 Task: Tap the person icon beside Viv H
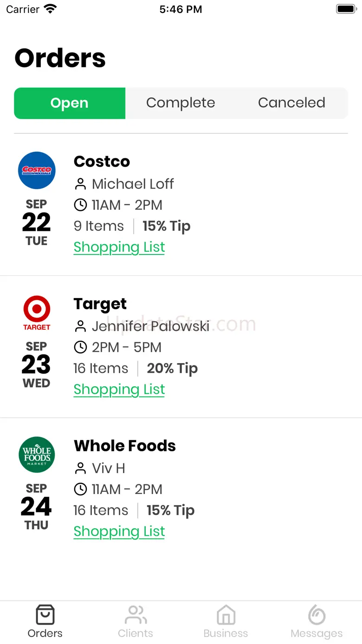(80, 468)
